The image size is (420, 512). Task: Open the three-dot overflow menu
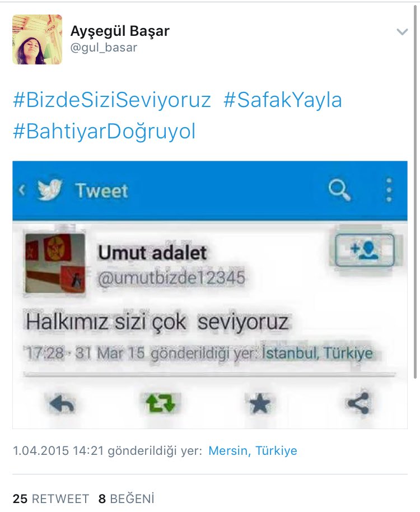389,190
